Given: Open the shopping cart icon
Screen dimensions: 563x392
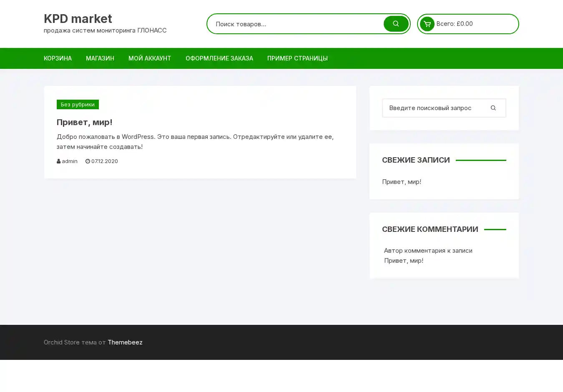Looking at the screenshot, I should 427,24.
